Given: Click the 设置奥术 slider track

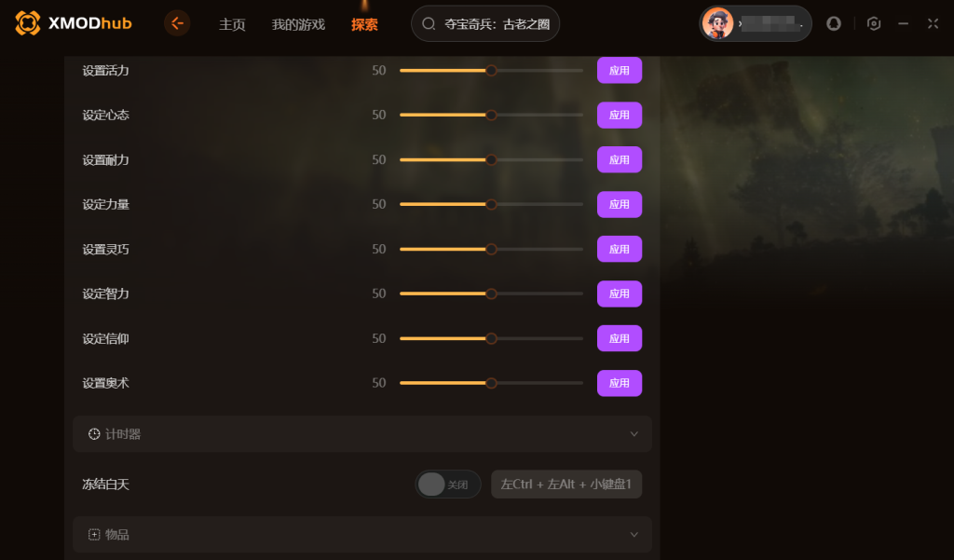Looking at the screenshot, I should [x=491, y=383].
